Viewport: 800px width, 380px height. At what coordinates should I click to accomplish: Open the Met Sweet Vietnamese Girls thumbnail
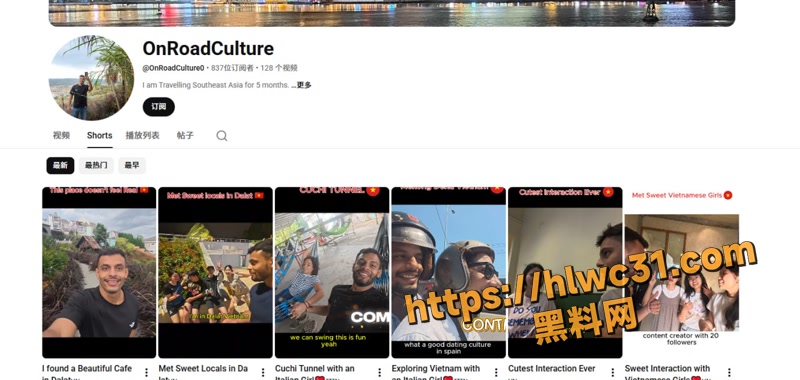point(682,272)
